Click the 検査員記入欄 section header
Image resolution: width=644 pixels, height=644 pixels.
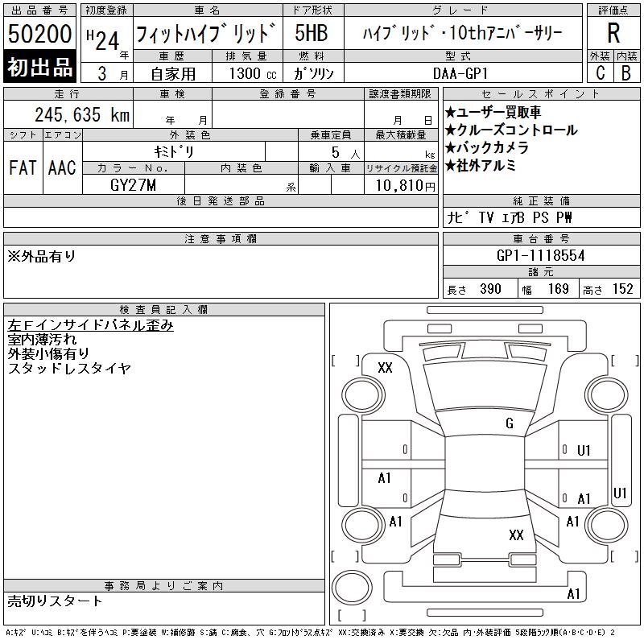tap(163, 309)
